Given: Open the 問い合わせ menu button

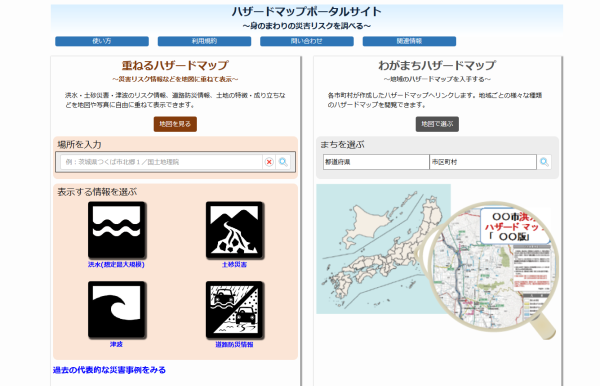Looking at the screenshot, I should [307, 41].
